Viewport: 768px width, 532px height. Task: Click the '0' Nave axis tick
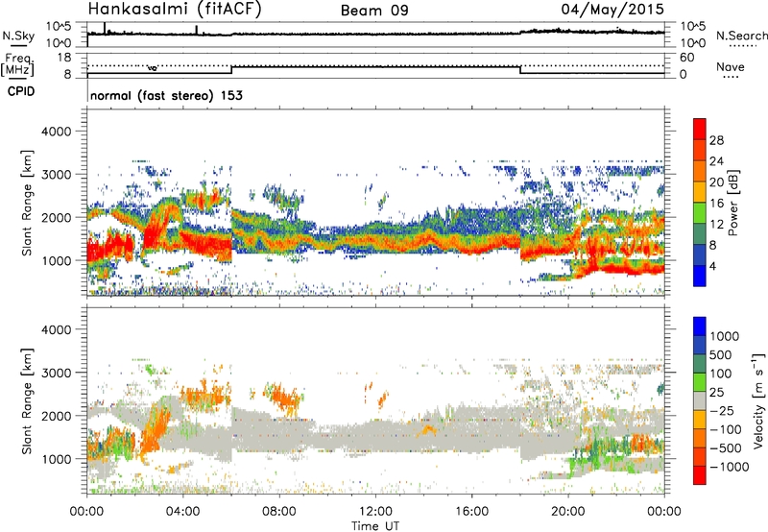(x=684, y=75)
